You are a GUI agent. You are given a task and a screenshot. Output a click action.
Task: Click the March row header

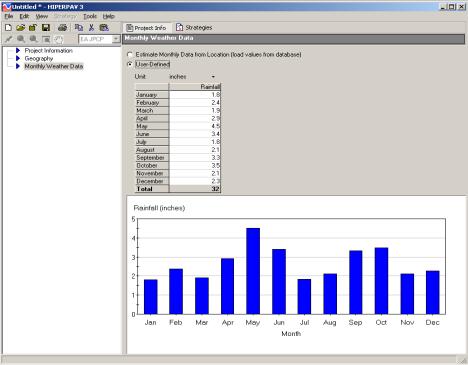(152, 111)
